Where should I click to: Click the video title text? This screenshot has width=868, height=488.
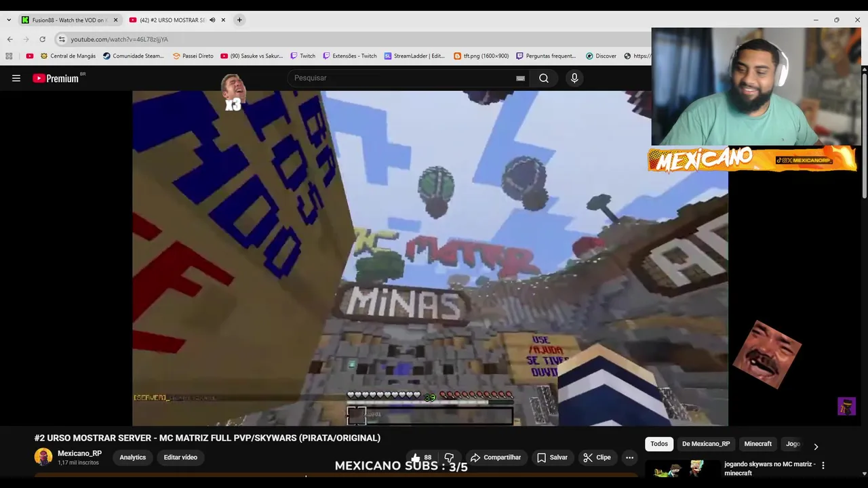point(208,438)
